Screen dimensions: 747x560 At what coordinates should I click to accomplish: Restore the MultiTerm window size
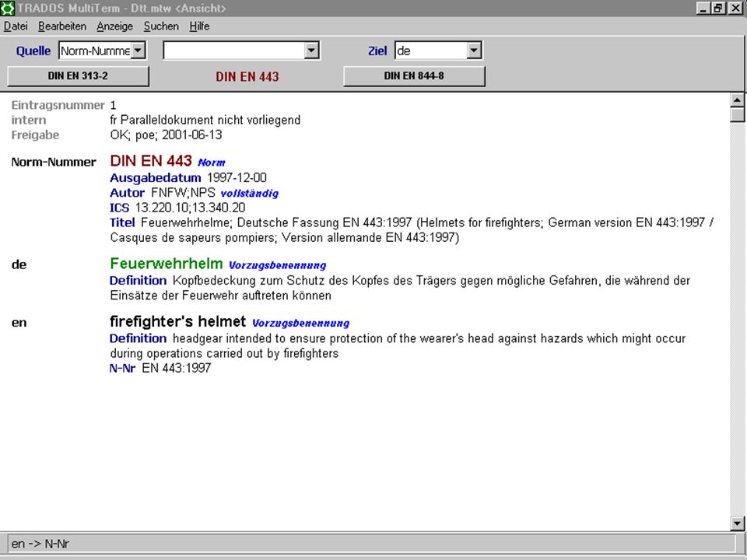point(718,8)
